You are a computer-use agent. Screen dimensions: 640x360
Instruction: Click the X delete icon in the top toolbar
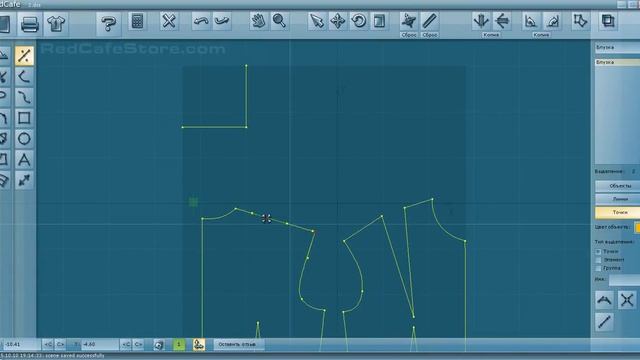click(x=169, y=21)
